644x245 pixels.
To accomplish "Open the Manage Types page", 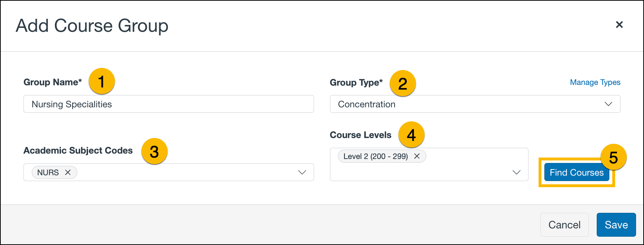I will click(595, 82).
